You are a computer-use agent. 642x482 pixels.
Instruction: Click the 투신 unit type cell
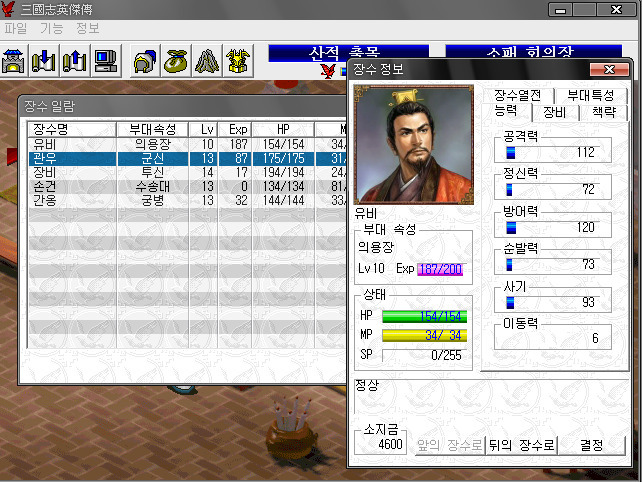(x=153, y=172)
